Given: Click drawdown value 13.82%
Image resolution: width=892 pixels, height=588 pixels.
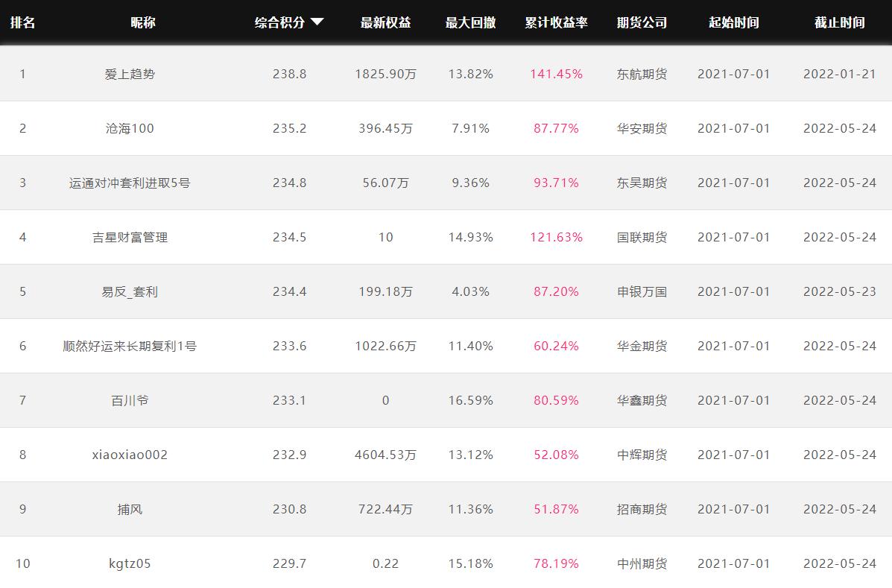Looking at the screenshot, I should [470, 74].
